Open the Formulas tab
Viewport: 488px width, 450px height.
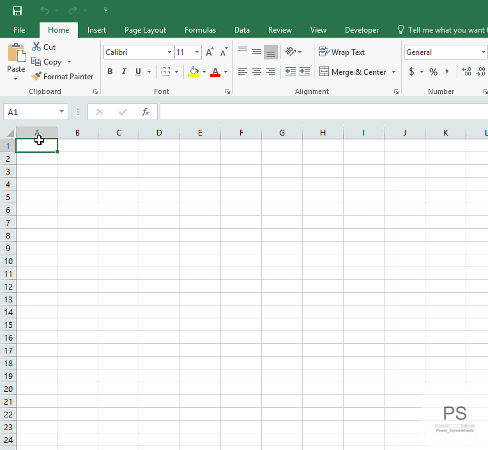coord(200,30)
